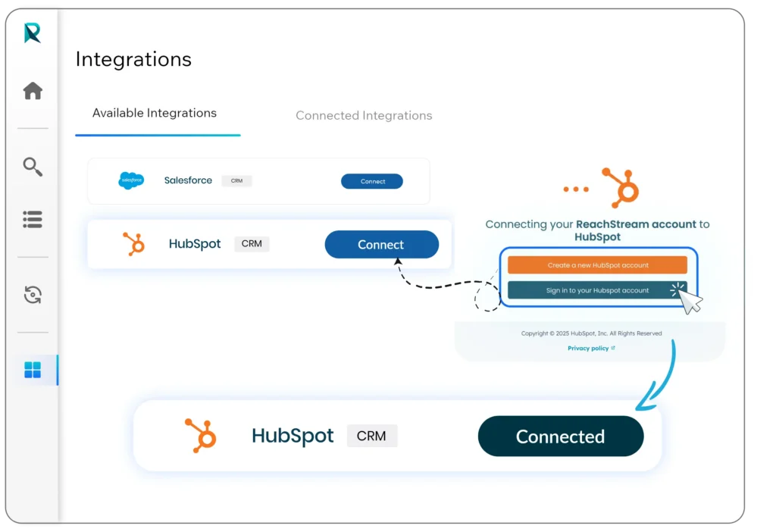Image resolution: width=776 pixels, height=532 pixels.
Task: Open the Privacy policy link
Action: tap(591, 349)
